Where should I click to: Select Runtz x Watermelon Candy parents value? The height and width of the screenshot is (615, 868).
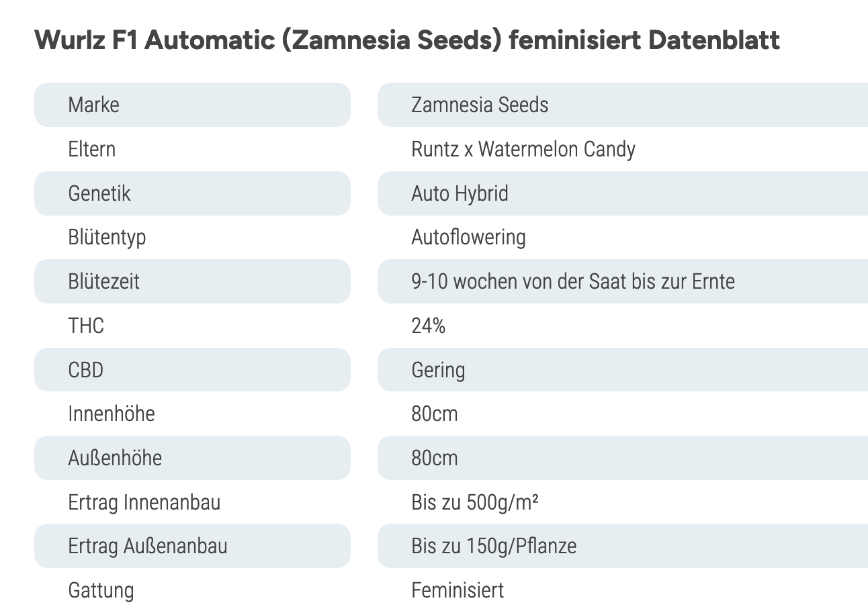(523, 149)
